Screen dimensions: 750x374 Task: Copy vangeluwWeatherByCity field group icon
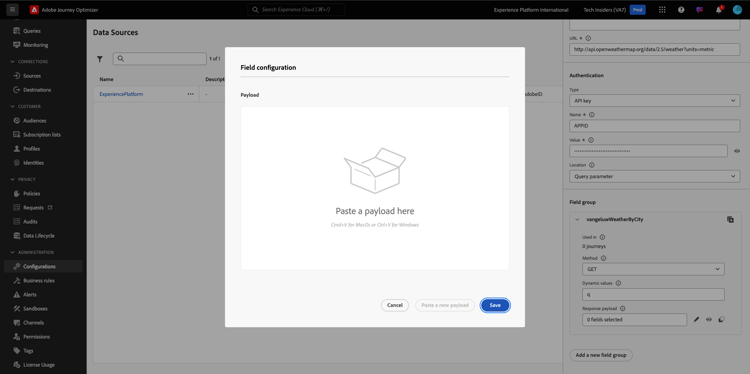730,220
